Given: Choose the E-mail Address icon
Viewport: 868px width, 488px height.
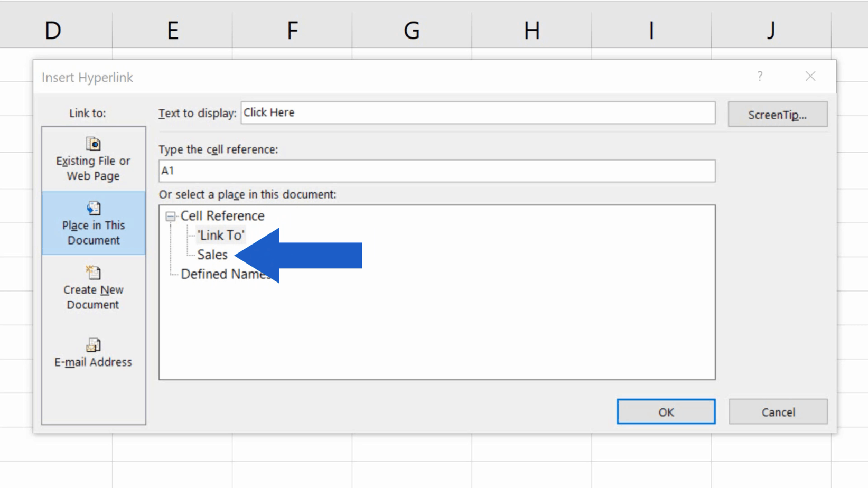Looking at the screenshot, I should point(94,345).
